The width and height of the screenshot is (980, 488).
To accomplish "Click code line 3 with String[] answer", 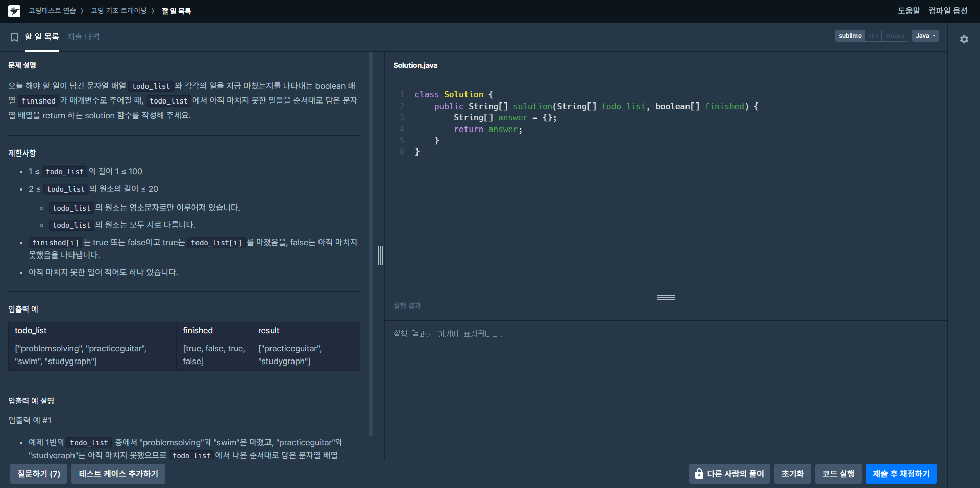I will tap(505, 118).
